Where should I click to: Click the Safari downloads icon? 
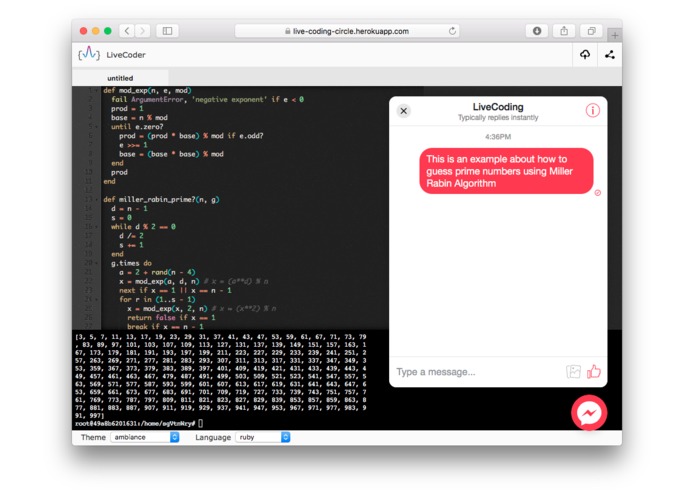(537, 31)
